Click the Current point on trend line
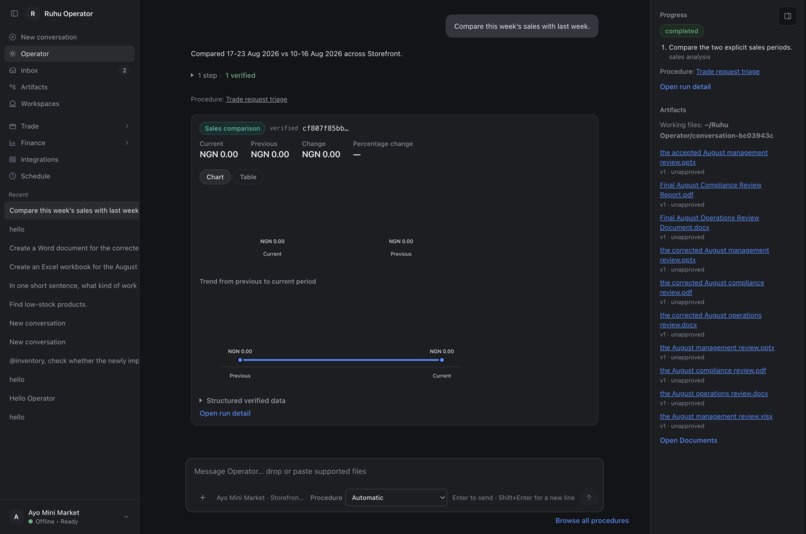The image size is (806, 534). [x=442, y=360]
